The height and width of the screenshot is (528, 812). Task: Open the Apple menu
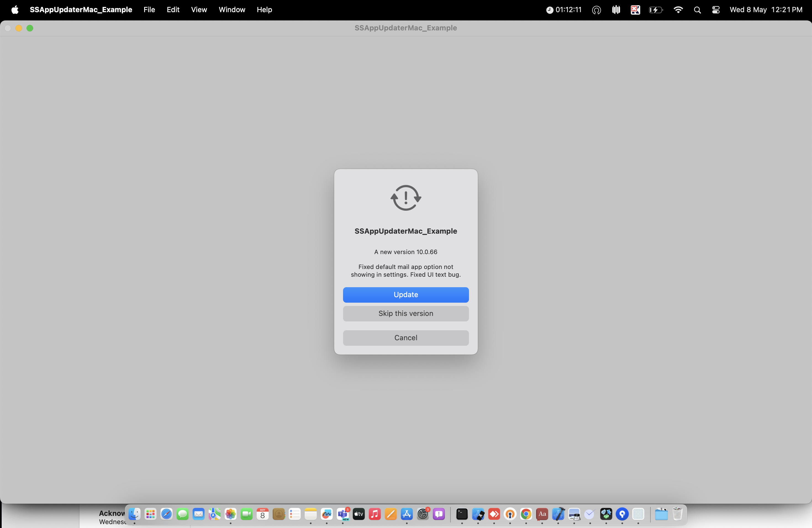(15, 10)
